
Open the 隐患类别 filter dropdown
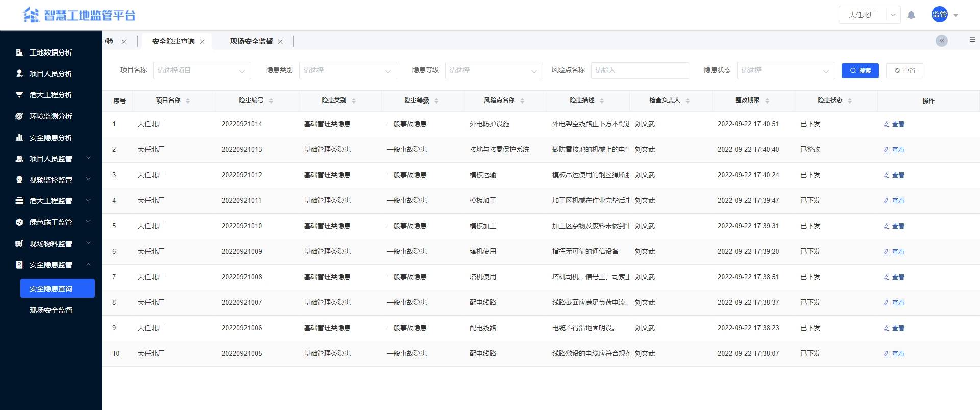348,70
